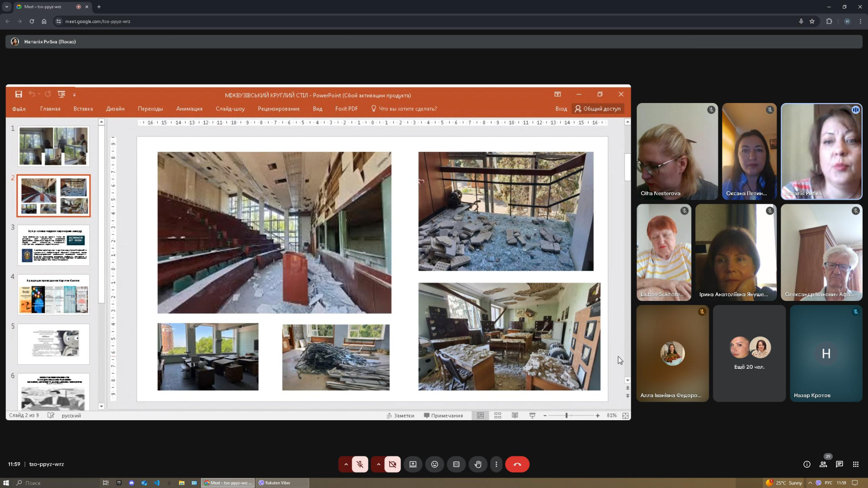The image size is (868, 488).
Task: Raise hand in the meeting
Action: (478, 464)
